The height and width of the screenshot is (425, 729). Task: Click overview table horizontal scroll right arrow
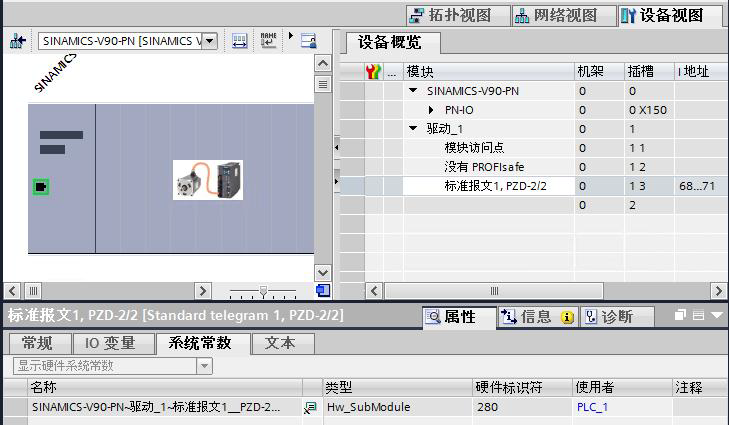[718, 291]
